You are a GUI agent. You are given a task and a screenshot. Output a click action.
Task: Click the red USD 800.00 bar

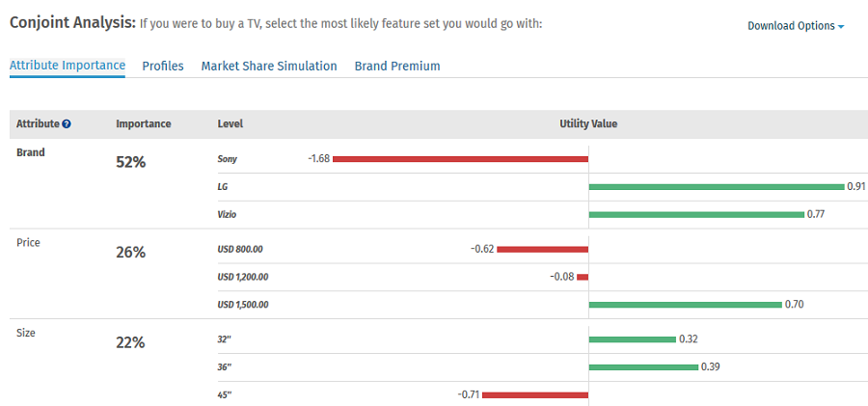[x=542, y=249]
